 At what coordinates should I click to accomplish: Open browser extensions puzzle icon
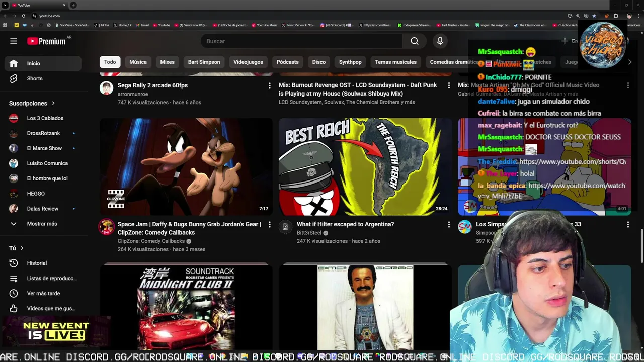616,16
